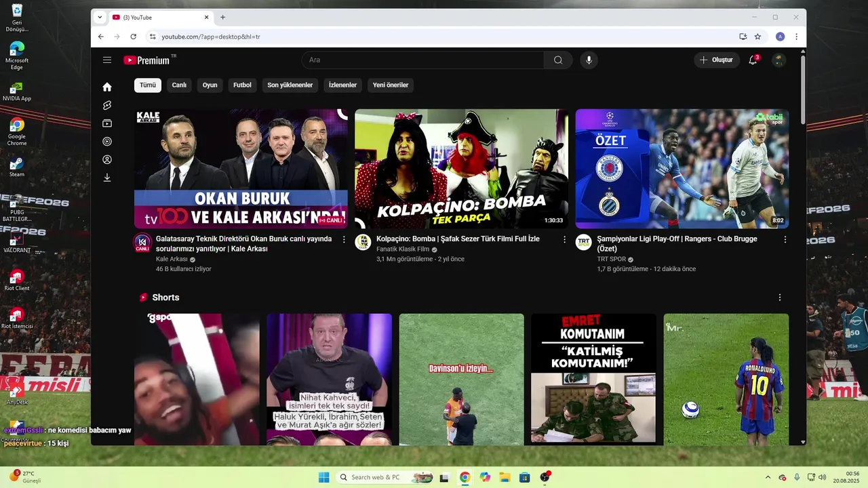Open the Nihat Kahveci Short
The width and height of the screenshot is (868, 488).
click(x=329, y=379)
